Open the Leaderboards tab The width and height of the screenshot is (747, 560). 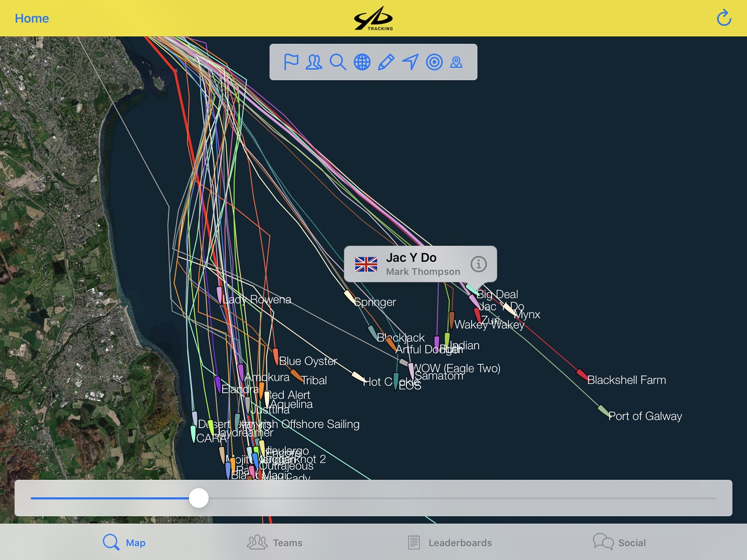coord(450,542)
